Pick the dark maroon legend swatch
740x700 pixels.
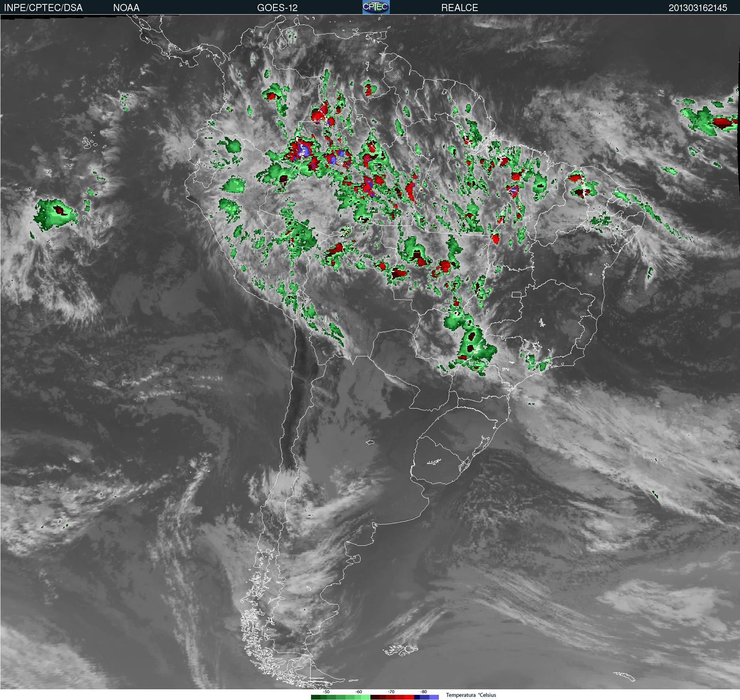pyautogui.click(x=375, y=697)
